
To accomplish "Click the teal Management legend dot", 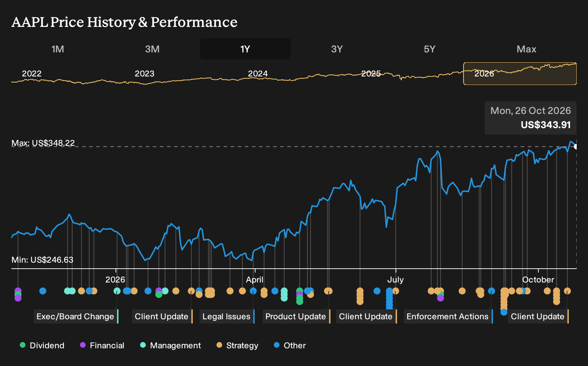I will pyautogui.click(x=143, y=345).
